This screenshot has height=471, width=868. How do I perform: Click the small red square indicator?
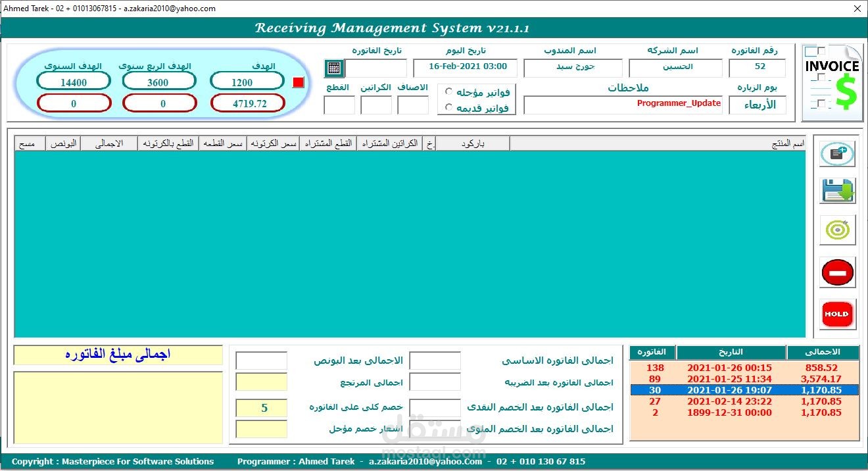[x=299, y=82]
